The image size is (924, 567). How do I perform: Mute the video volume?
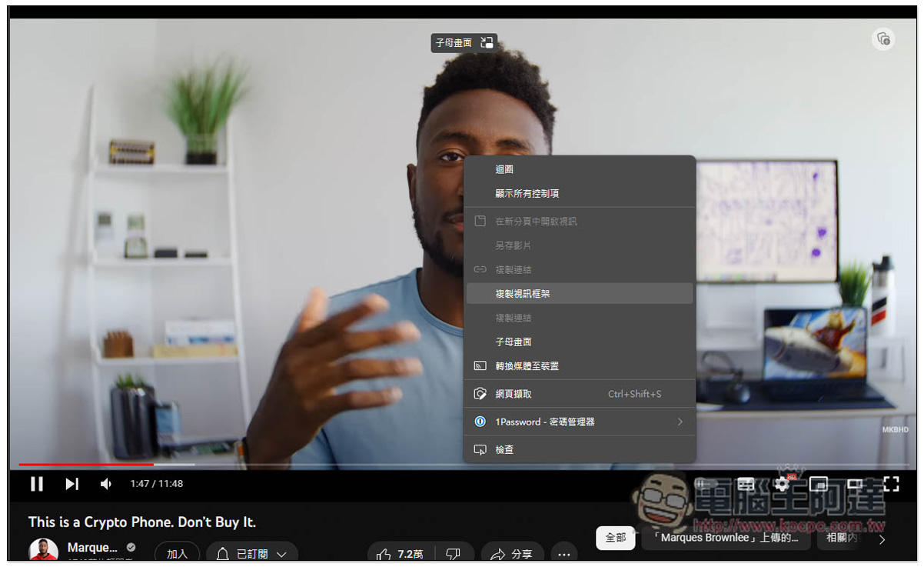click(106, 484)
